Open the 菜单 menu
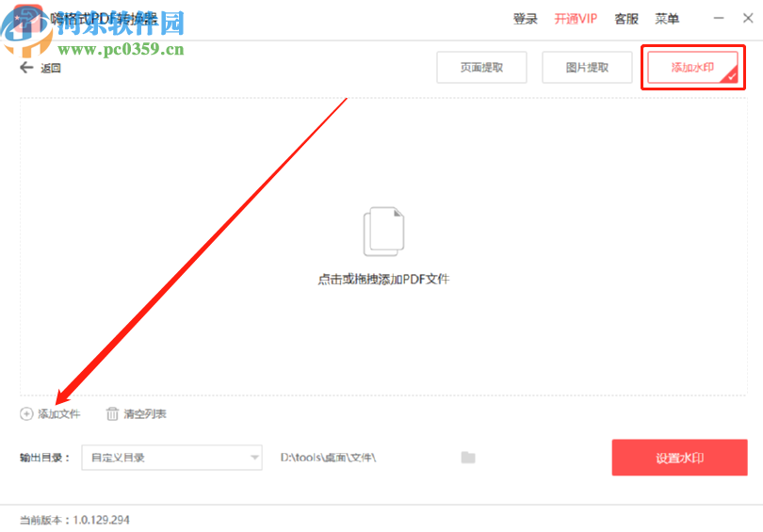The width and height of the screenshot is (763, 532). coord(667,19)
